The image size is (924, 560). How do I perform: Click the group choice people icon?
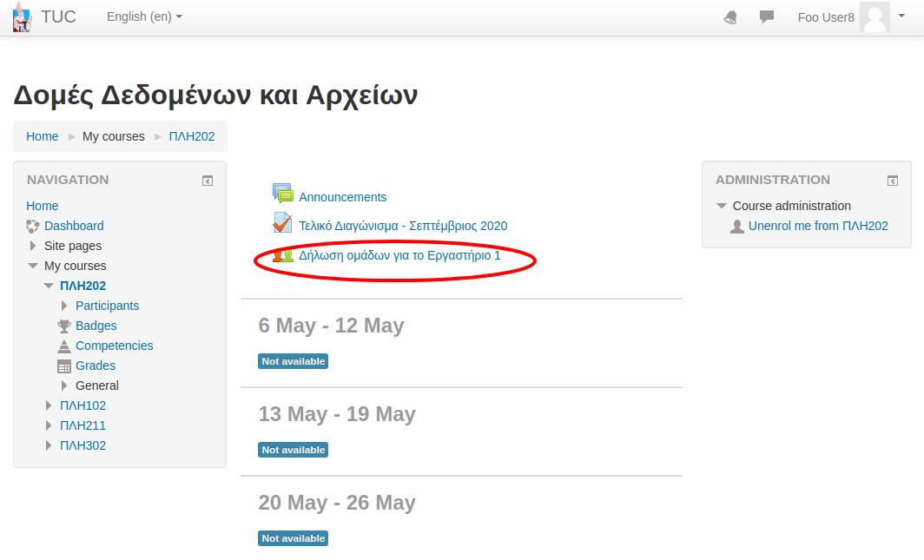point(283,255)
